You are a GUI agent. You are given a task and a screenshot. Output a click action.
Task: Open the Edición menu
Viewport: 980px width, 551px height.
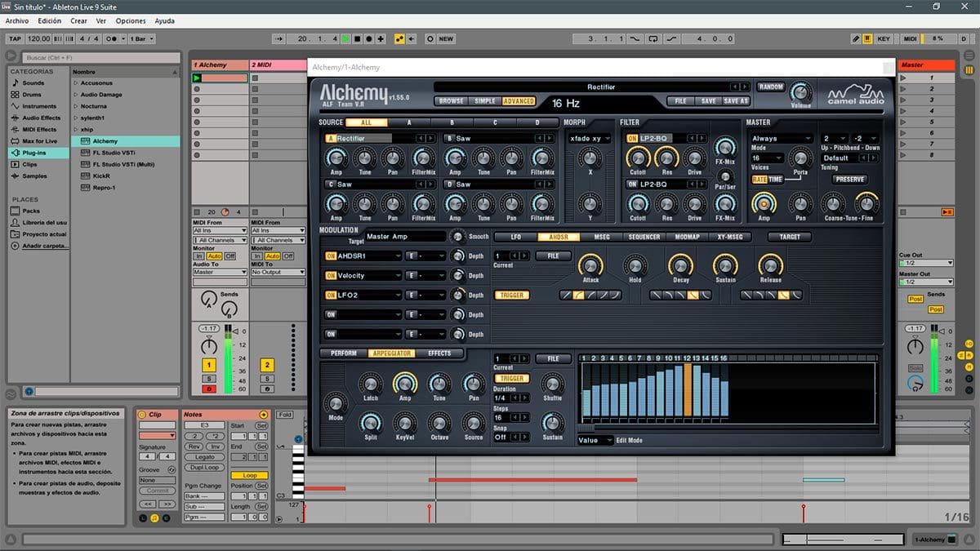pyautogui.click(x=49, y=20)
